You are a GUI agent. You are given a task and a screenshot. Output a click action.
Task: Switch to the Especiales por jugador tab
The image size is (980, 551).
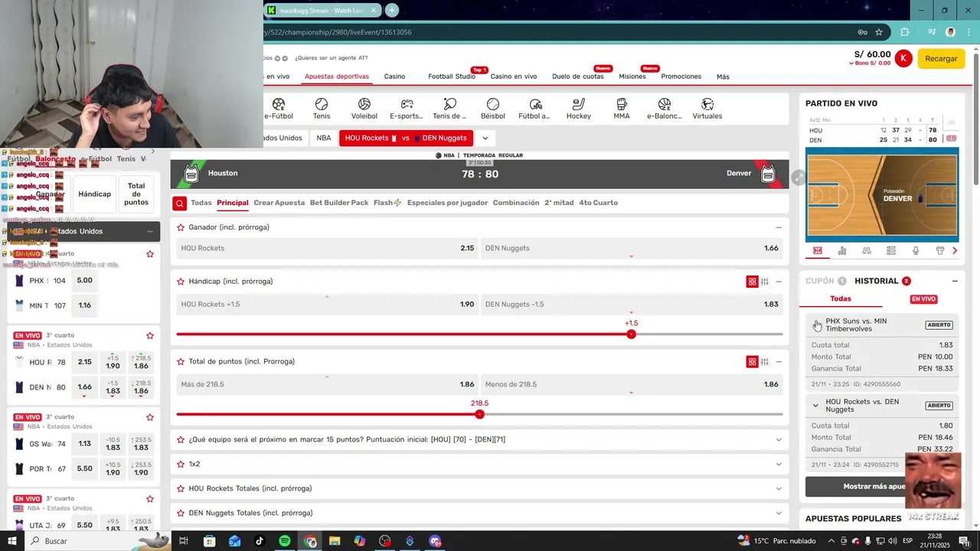pyautogui.click(x=448, y=203)
